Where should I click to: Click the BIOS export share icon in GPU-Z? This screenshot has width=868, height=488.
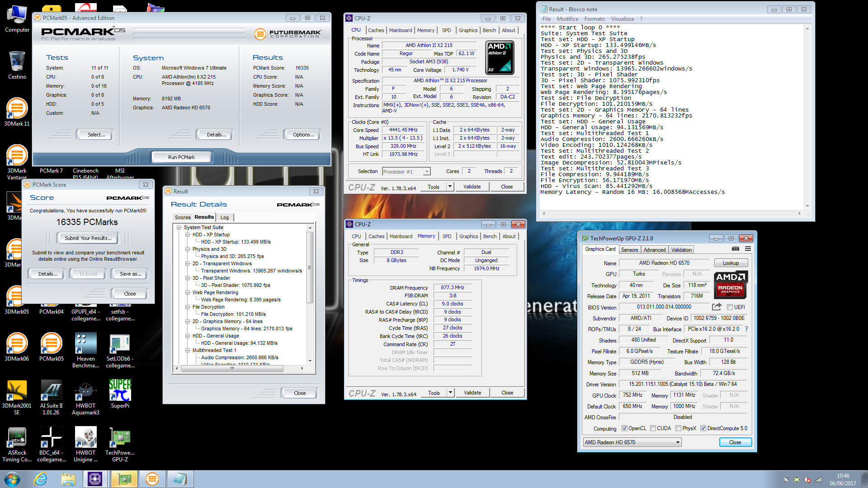(x=717, y=307)
